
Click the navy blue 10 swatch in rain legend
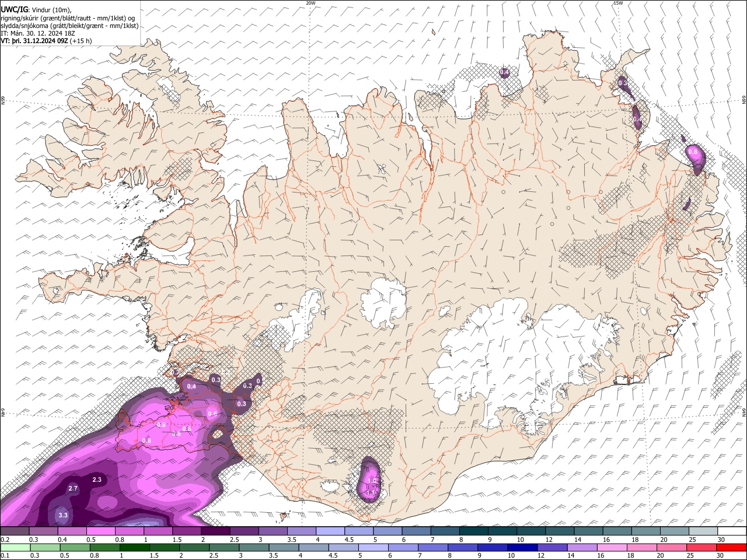(522, 547)
